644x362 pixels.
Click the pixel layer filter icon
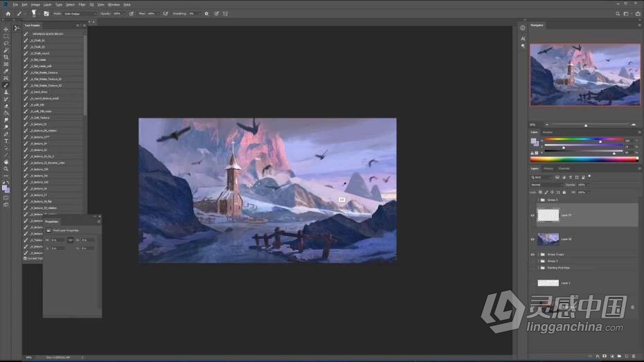[x=557, y=177]
